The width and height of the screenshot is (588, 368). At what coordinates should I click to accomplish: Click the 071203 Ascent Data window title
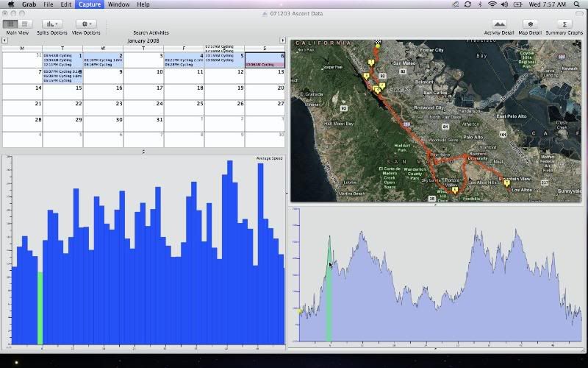(296, 13)
